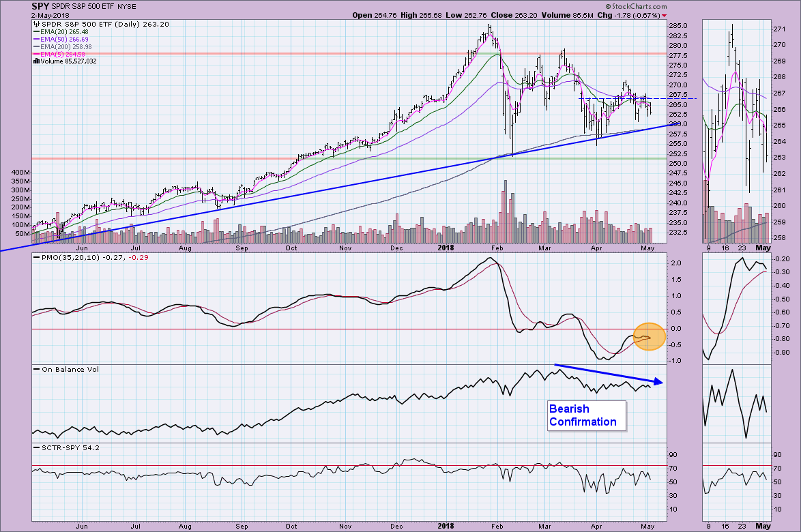Click the 277.5 price axis label

coord(679,56)
